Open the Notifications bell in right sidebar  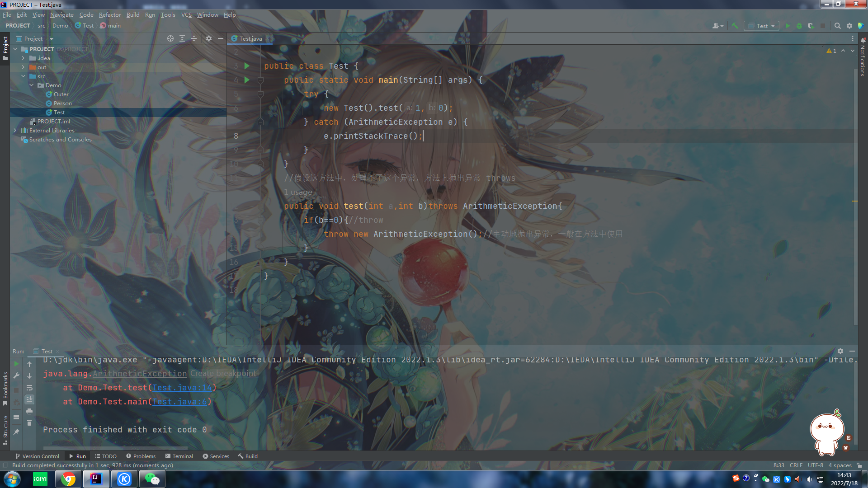(x=863, y=41)
